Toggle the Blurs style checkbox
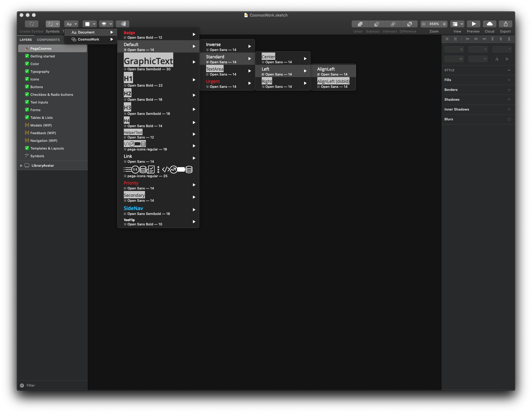This screenshot has height=413, width=532. (x=509, y=119)
